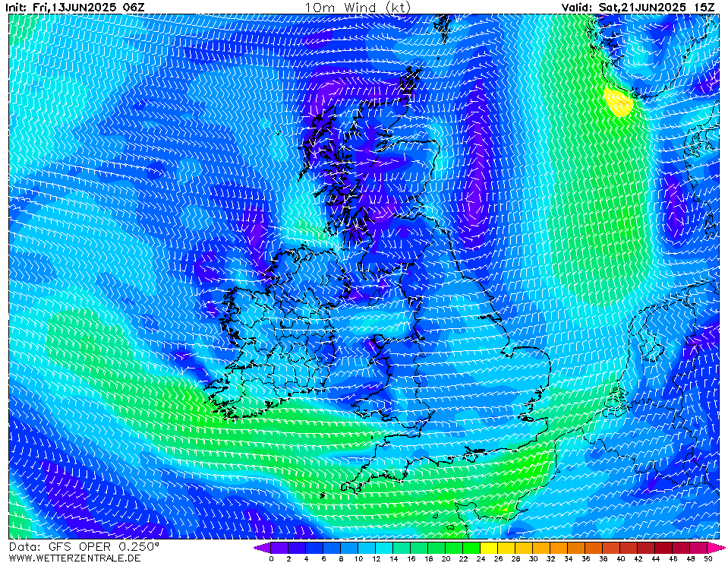Click the orange 32–34 kt legend swatch

click(x=559, y=548)
